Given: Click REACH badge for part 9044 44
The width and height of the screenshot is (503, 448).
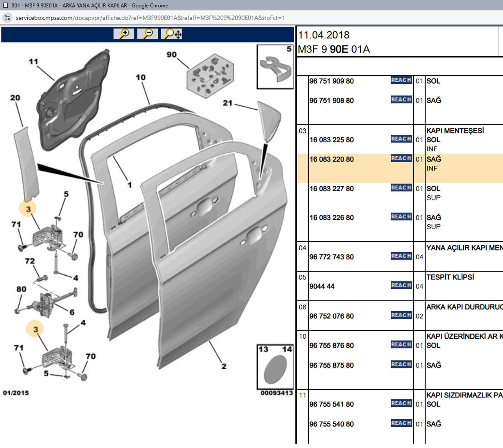Looking at the screenshot, I should (401, 285).
